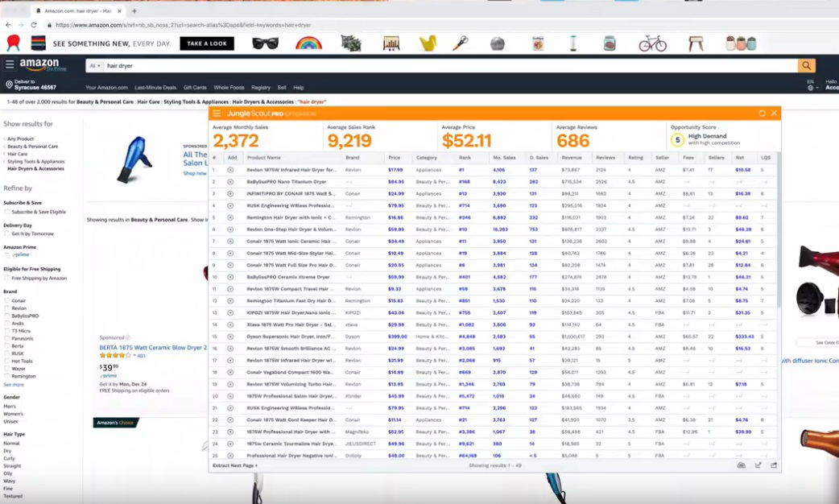Expand See more brands
The height and width of the screenshot is (504, 839).
coord(14,385)
